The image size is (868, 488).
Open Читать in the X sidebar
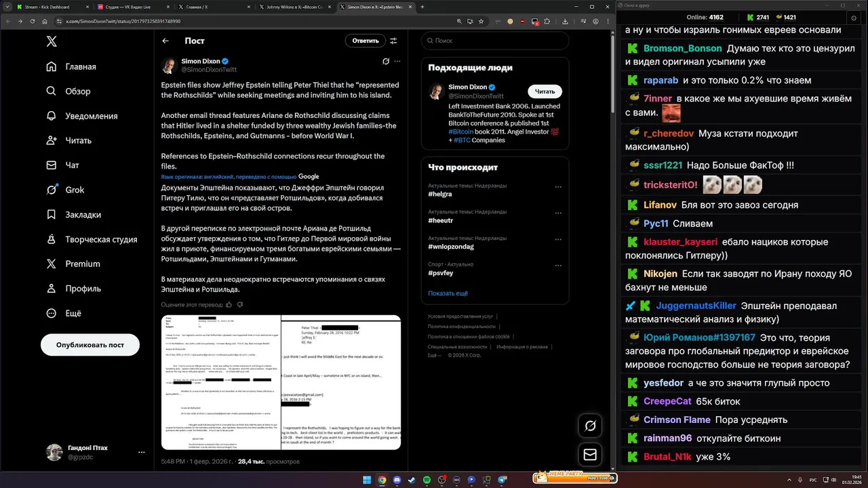pos(69,140)
